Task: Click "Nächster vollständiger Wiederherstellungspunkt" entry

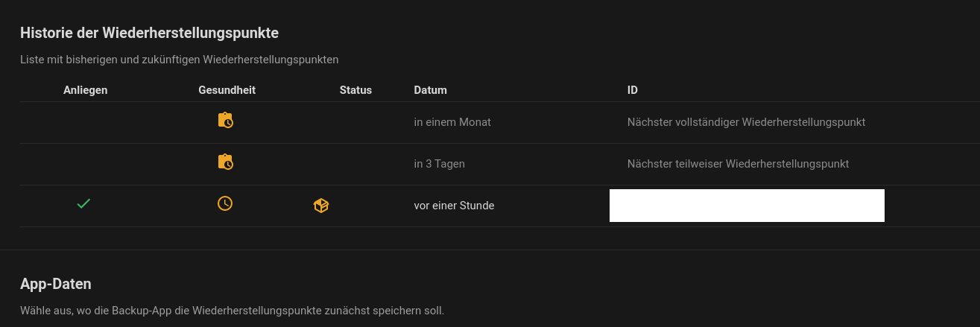Action: pos(746,122)
